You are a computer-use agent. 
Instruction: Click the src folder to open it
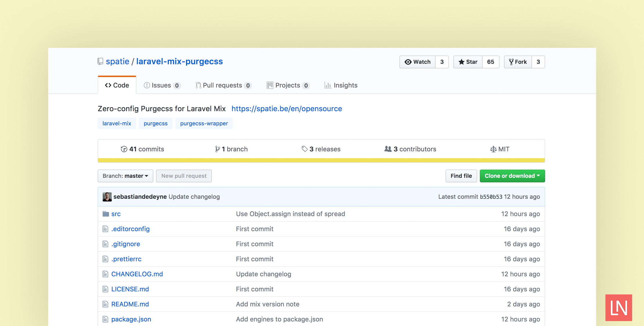pyautogui.click(x=115, y=214)
